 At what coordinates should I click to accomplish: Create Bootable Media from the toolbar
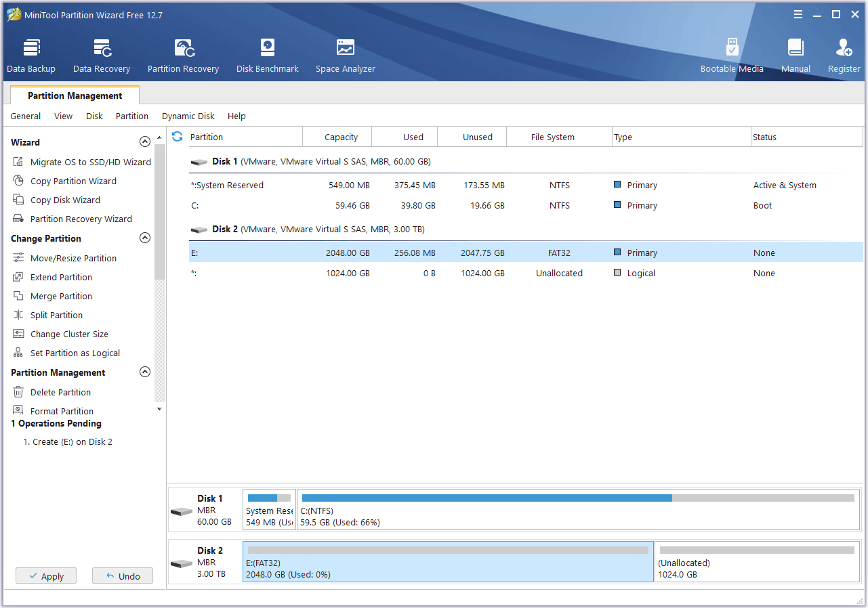point(732,56)
